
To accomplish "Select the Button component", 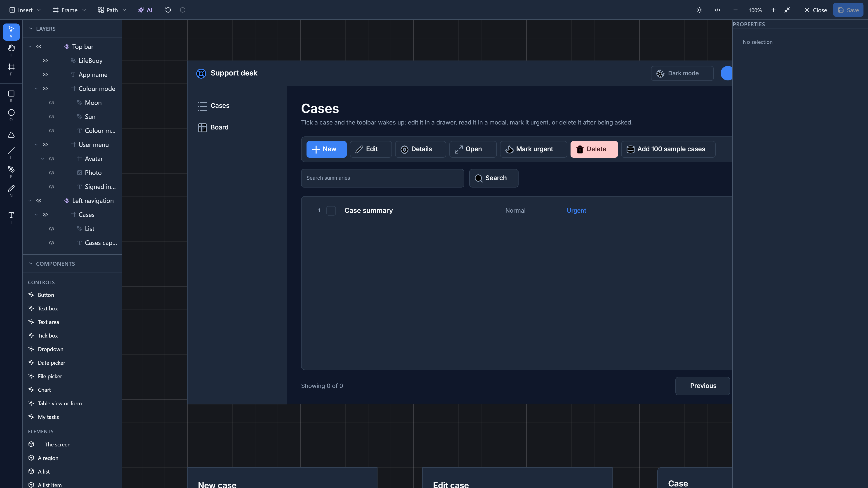I will 46,295.
